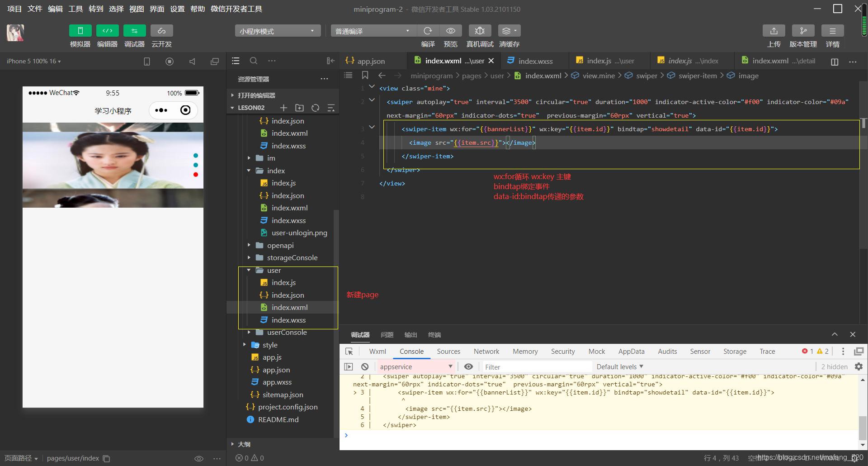The image size is (868, 466).
Task: Open user-unlogin.png file
Action: [x=299, y=233]
